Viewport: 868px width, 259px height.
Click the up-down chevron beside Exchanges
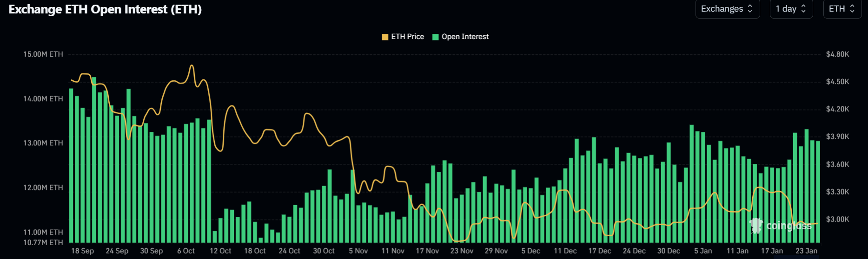(750, 9)
